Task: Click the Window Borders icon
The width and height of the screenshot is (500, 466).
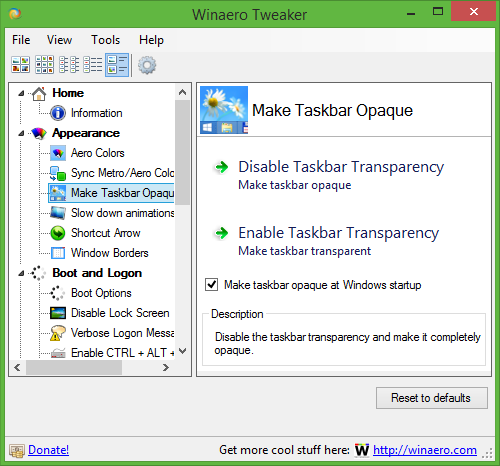Action: click(58, 253)
